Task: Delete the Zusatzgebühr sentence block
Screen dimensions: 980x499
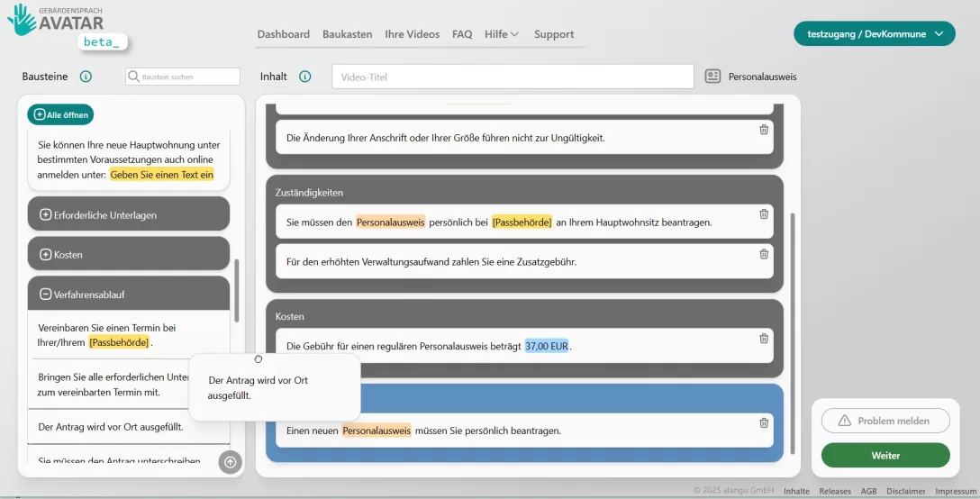Action: pyautogui.click(x=764, y=254)
